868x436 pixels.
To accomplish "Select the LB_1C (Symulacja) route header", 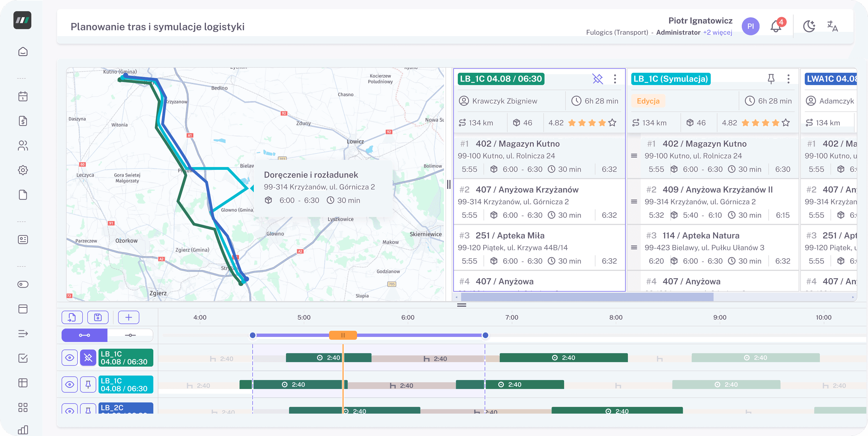I will pyautogui.click(x=670, y=79).
